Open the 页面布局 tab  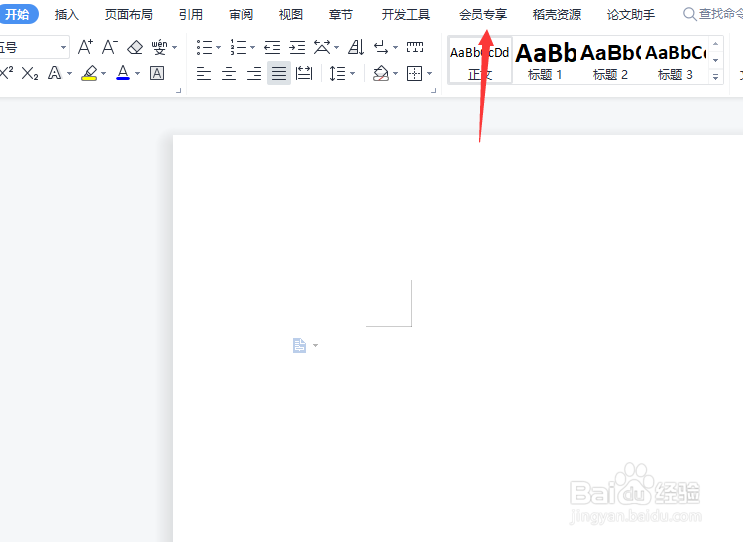(x=128, y=15)
